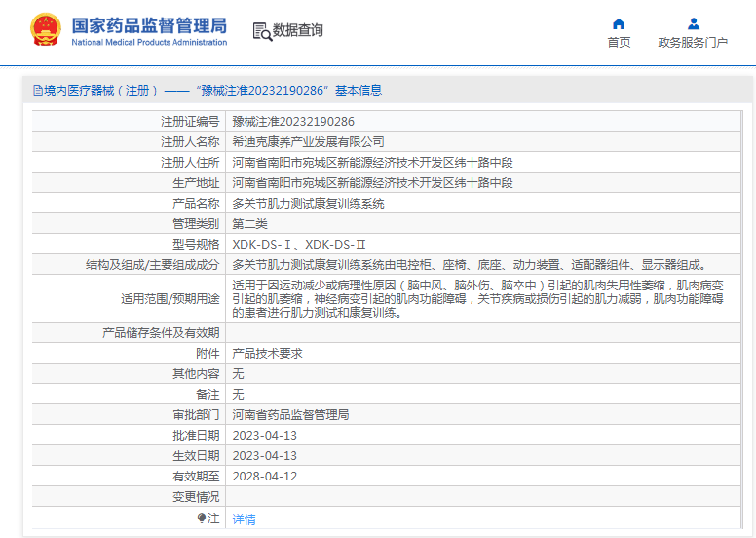This screenshot has width=756, height=538.
Task: Click 生效日期 value 2023-04-13
Action: [265, 456]
